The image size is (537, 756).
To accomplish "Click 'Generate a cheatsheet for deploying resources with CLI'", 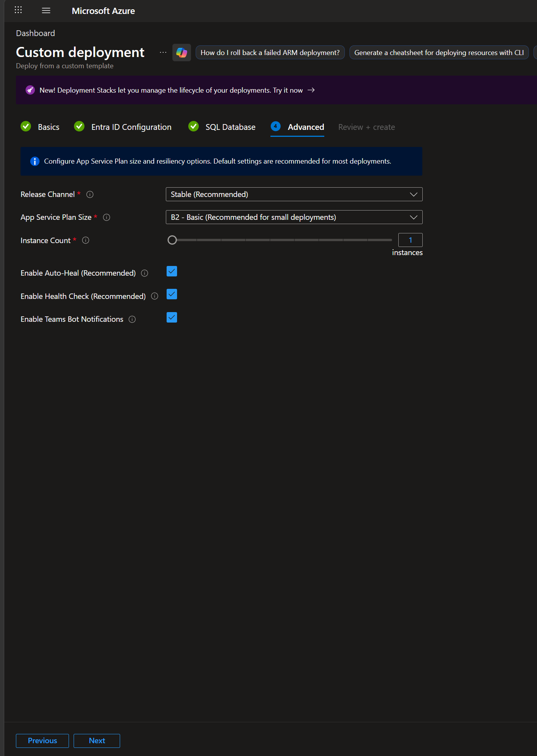I will [x=439, y=53].
